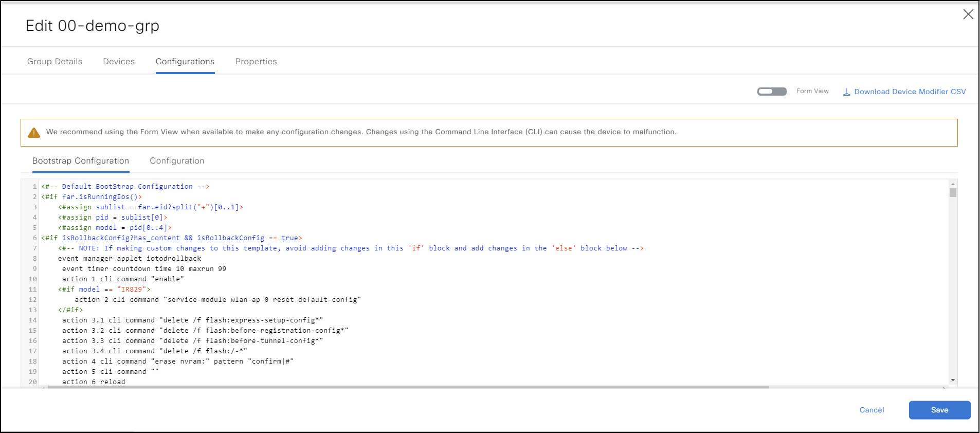
Task: Click Cancel to discard changes
Action: [x=872, y=410]
